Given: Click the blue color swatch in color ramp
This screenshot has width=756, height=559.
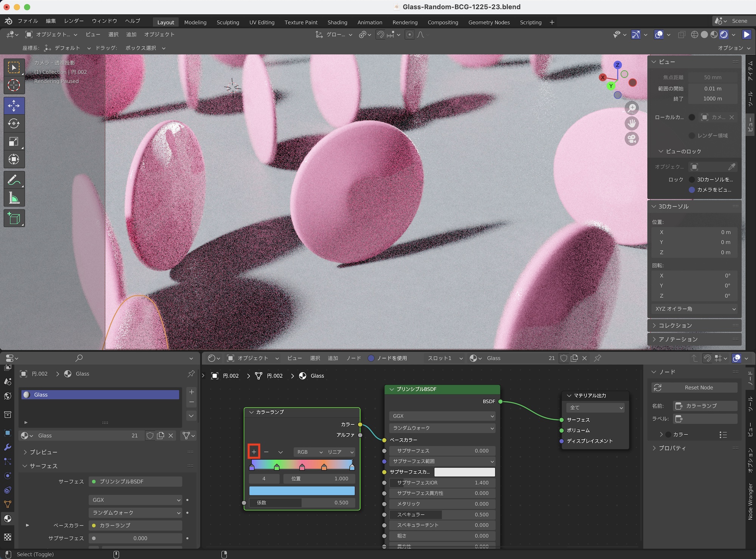Looking at the screenshot, I should coord(302,491).
